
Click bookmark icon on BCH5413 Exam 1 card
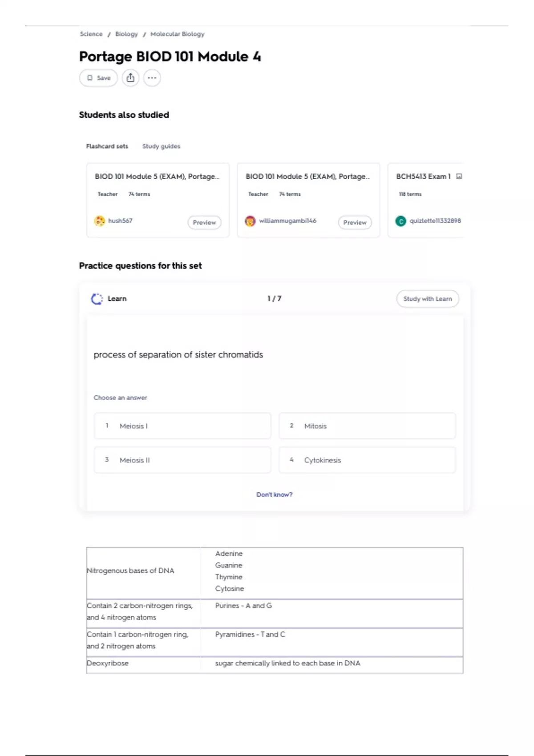(459, 177)
